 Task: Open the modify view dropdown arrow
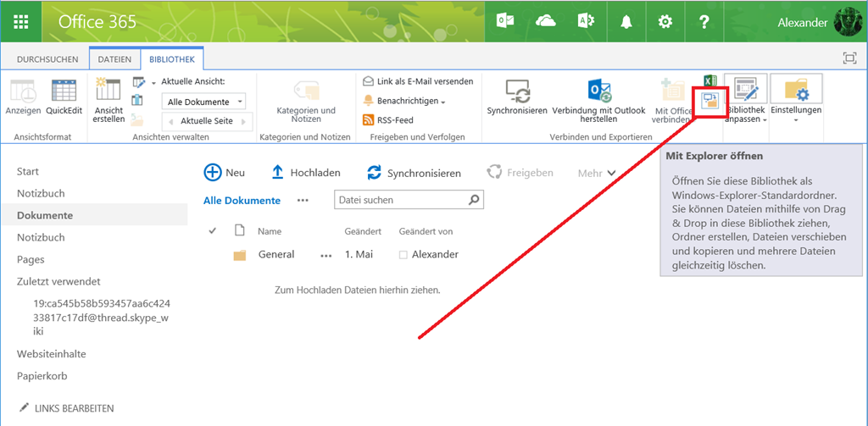[153, 84]
